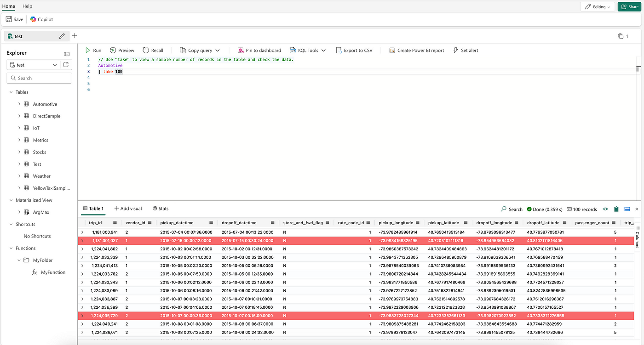Open the Copilot assistant
The image size is (644, 345).
(x=41, y=19)
